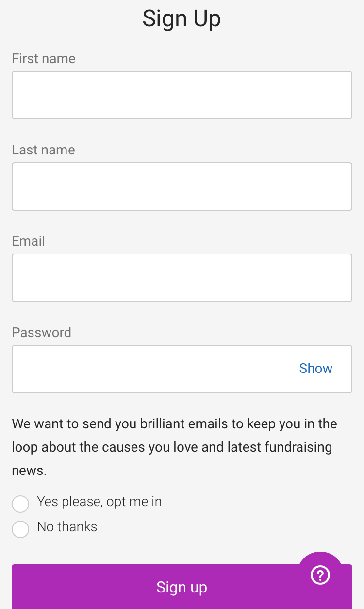Click the "Last name" field label
Screen dimensions: 364x609
tap(44, 150)
